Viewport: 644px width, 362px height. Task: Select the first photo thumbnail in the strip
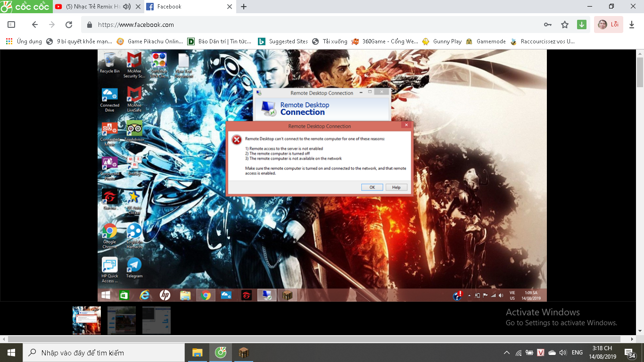87,321
